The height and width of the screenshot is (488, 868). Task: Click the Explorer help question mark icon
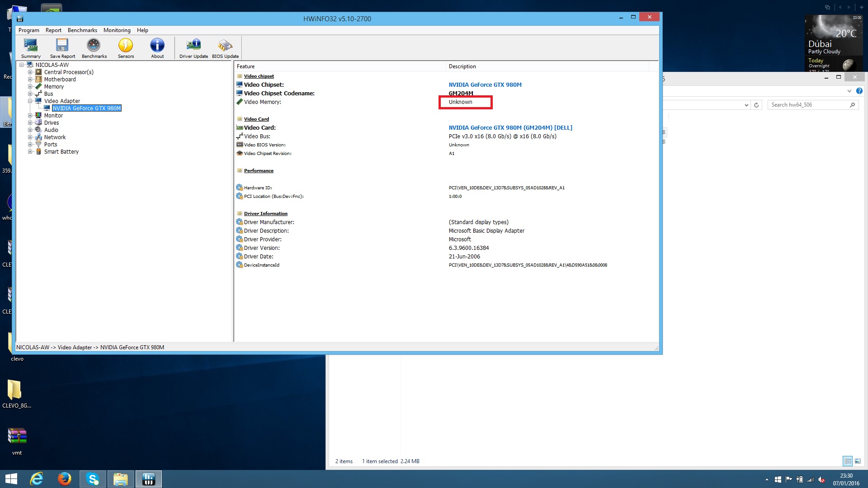coord(859,91)
